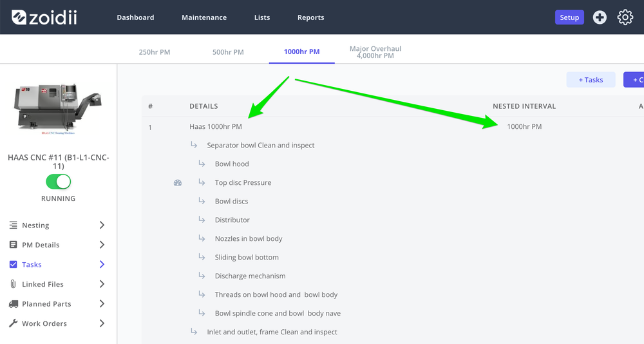The image size is (644, 344).
Task: Switch to the 250hr PM tab
Action: pyautogui.click(x=155, y=52)
